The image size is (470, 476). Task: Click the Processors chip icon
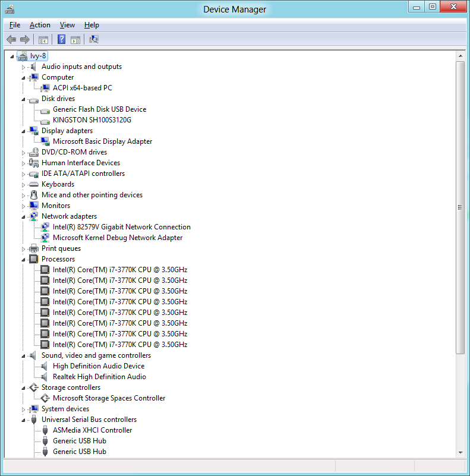(34, 259)
